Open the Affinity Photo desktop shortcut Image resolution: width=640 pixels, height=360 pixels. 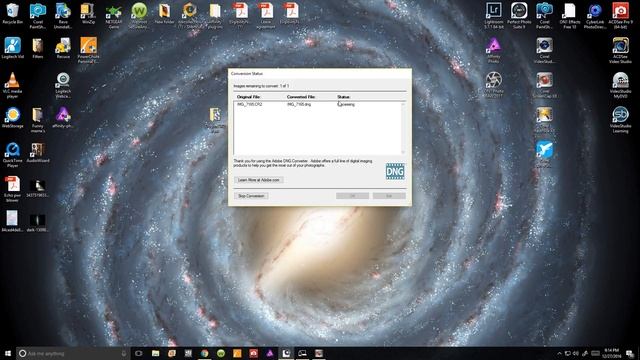(493, 50)
